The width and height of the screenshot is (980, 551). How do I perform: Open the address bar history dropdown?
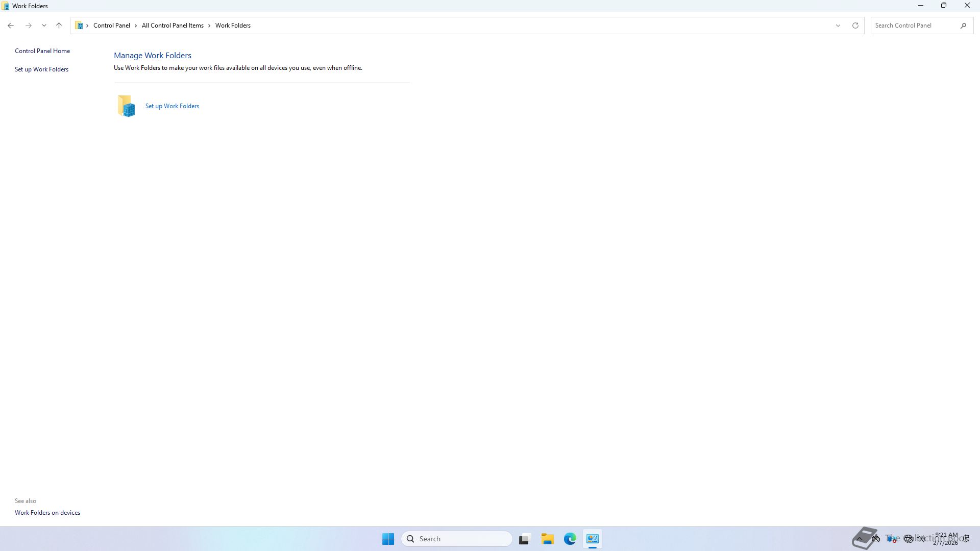click(x=838, y=26)
